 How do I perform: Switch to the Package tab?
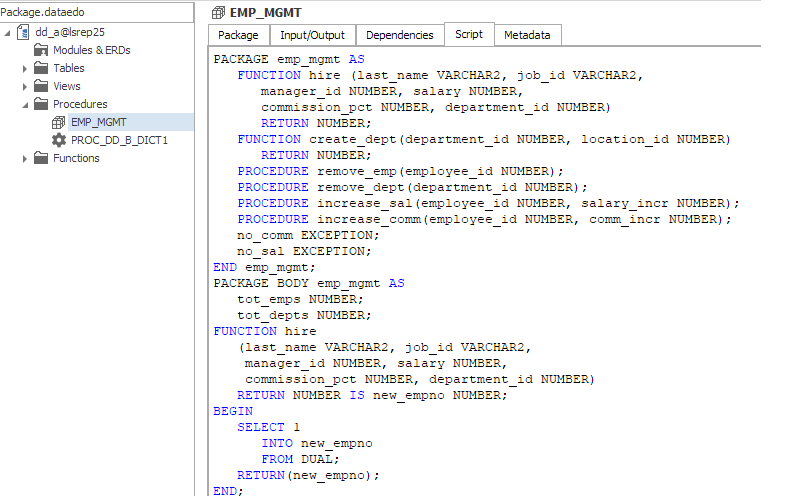tap(238, 35)
